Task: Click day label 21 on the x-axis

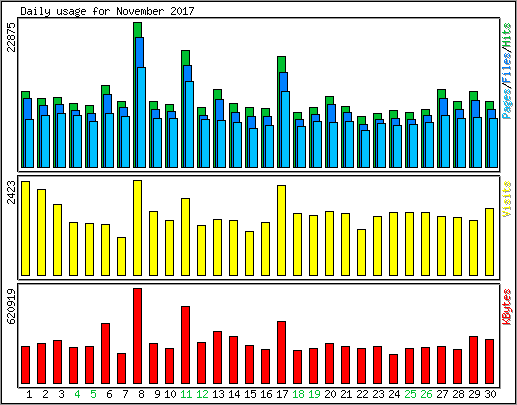Action: (346, 394)
